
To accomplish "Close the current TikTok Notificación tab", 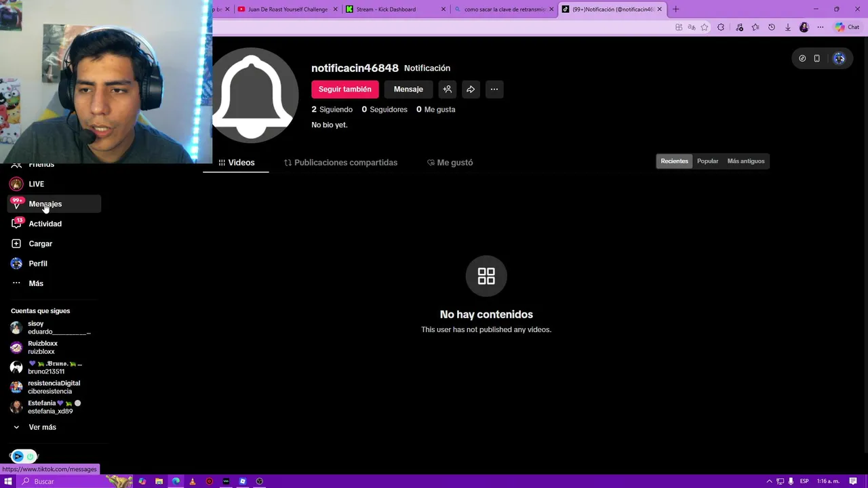I will [x=659, y=9].
